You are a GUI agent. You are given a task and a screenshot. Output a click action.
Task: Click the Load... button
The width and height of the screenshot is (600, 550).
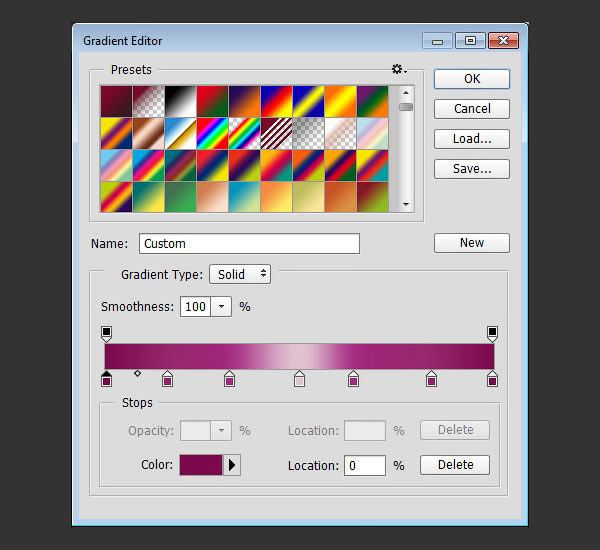[472, 139]
